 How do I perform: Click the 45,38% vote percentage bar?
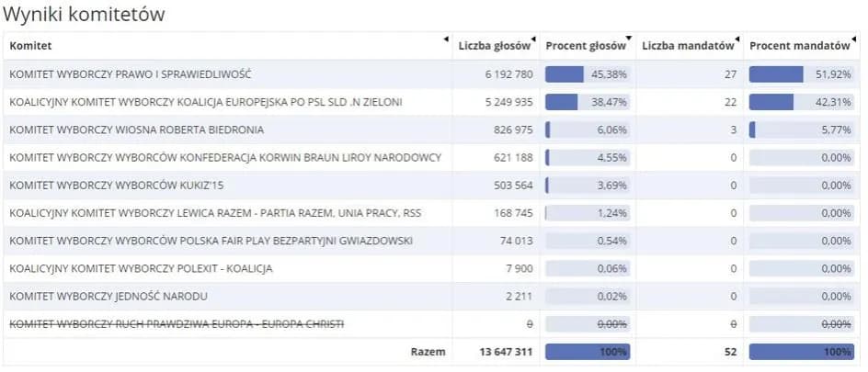[x=588, y=74]
